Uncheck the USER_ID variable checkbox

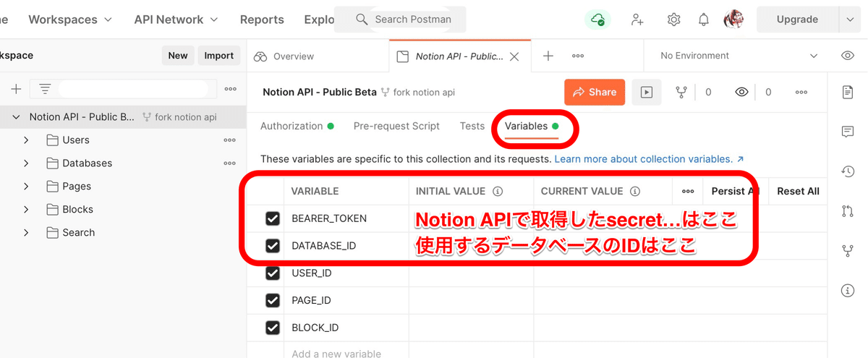[273, 273]
